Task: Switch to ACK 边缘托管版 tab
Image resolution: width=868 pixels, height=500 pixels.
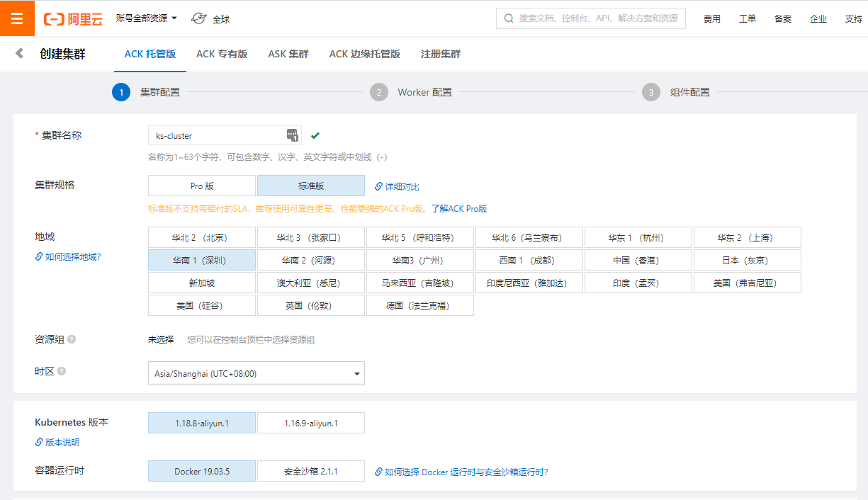Action: tap(365, 54)
